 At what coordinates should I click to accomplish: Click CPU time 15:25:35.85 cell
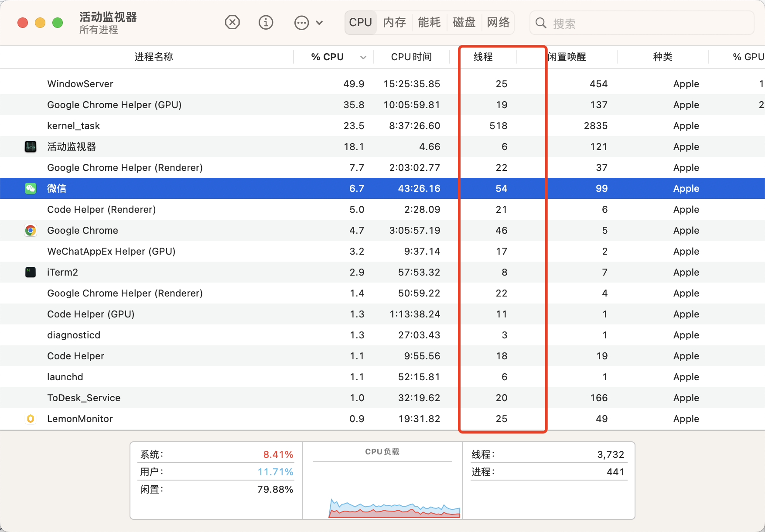[412, 84]
